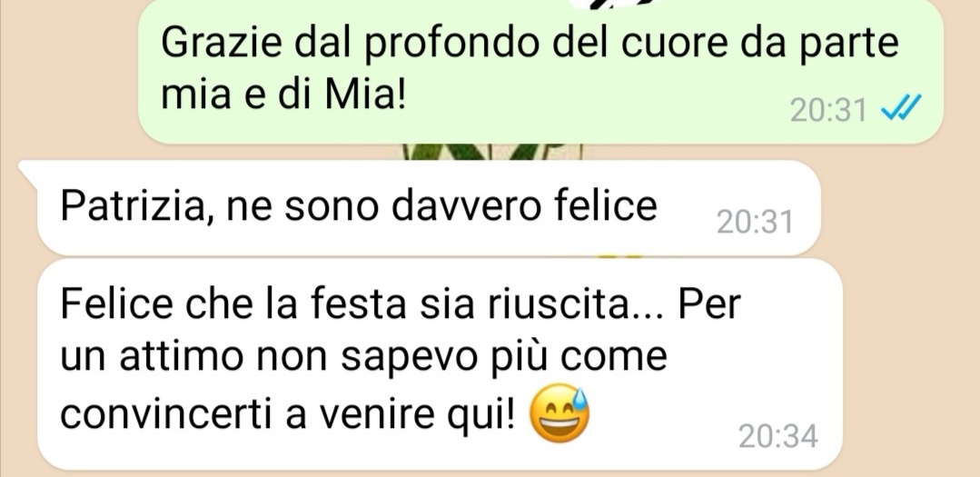Click the 20:31 timestamp on green bubble
The height and width of the screenshot is (477, 980).
[x=828, y=111]
